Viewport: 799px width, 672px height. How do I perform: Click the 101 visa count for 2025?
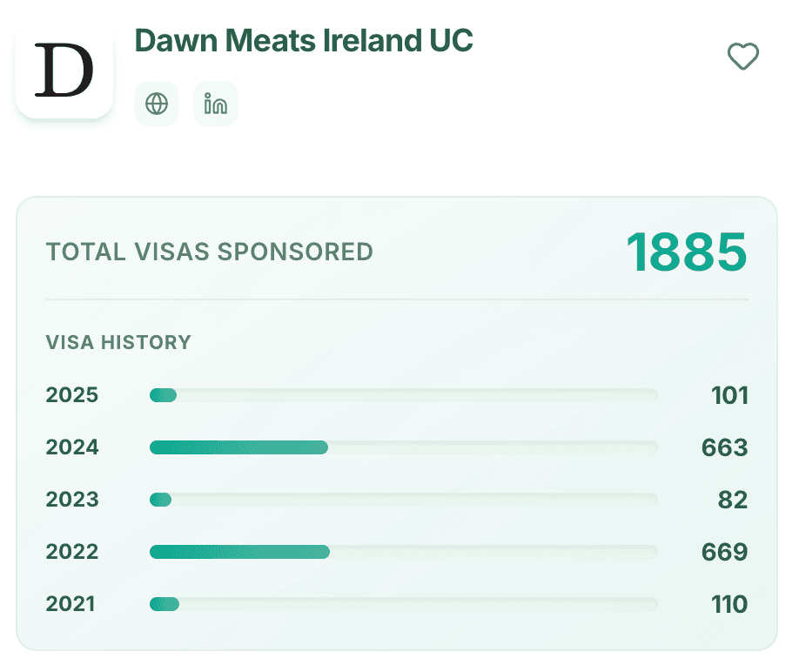point(729,394)
